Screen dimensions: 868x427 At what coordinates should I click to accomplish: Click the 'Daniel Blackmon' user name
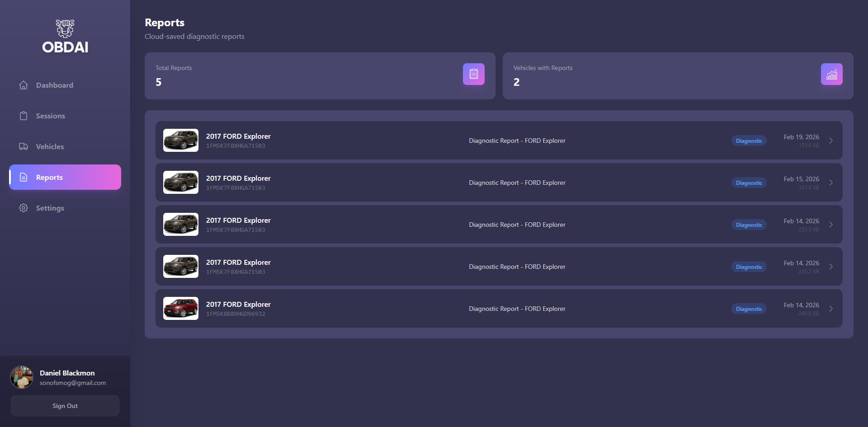click(x=67, y=373)
